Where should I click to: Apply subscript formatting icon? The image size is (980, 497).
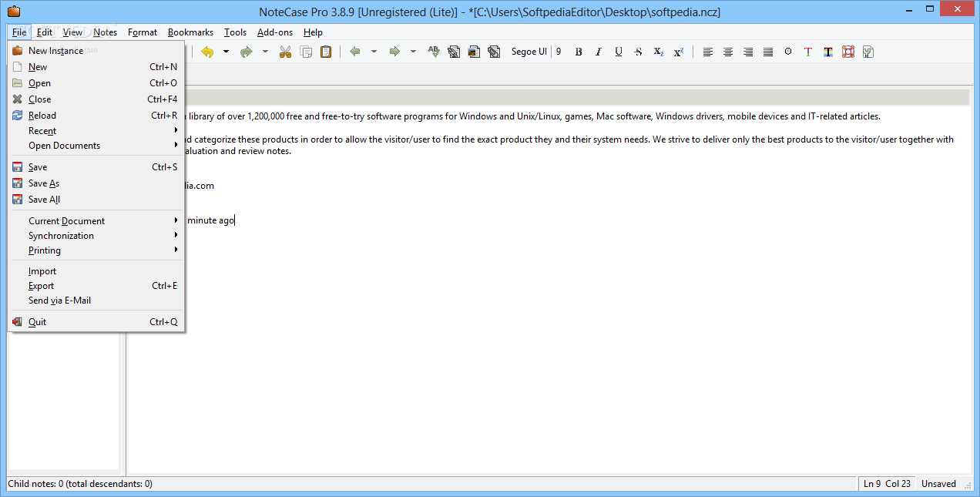tap(659, 52)
